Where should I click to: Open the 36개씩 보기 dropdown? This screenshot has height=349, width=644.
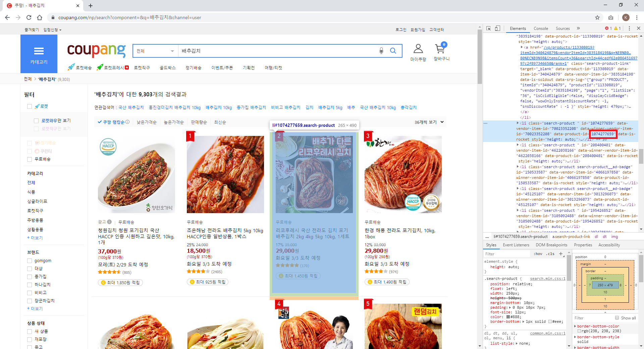tap(429, 122)
